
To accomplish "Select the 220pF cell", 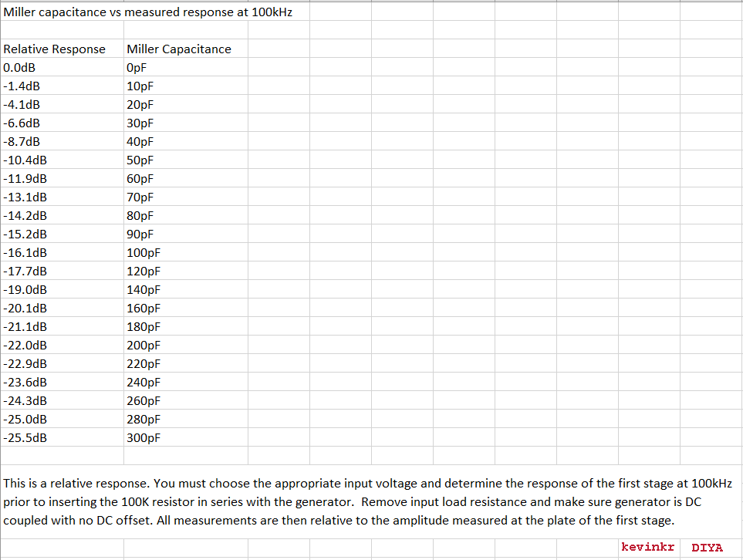I will coord(186,363).
